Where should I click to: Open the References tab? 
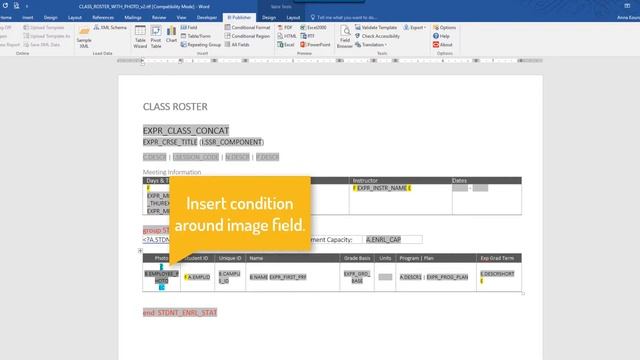click(x=103, y=18)
